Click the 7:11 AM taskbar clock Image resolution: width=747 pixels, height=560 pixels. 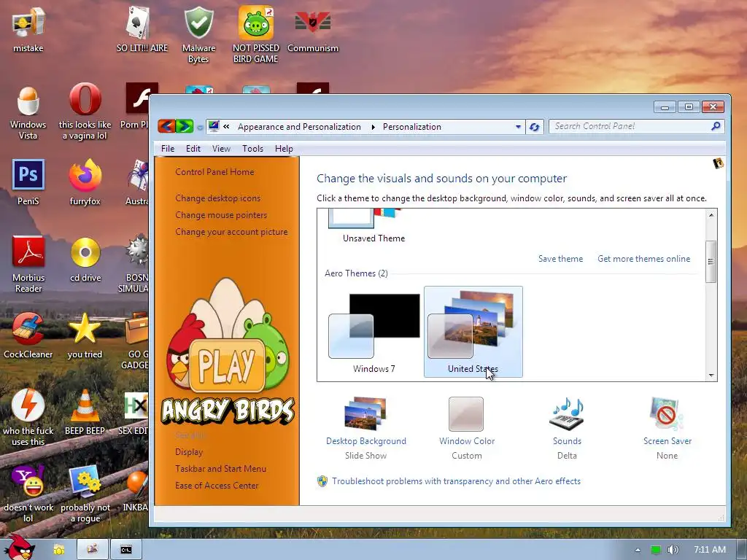[709, 550]
